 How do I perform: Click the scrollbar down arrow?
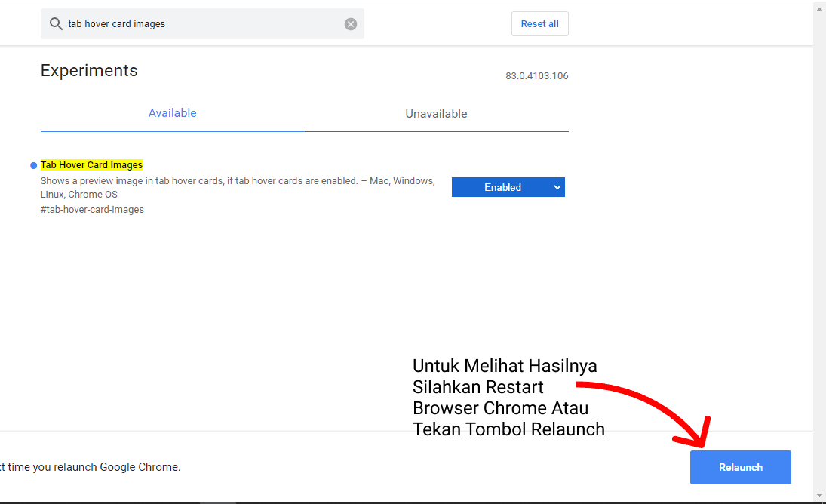(x=819, y=496)
